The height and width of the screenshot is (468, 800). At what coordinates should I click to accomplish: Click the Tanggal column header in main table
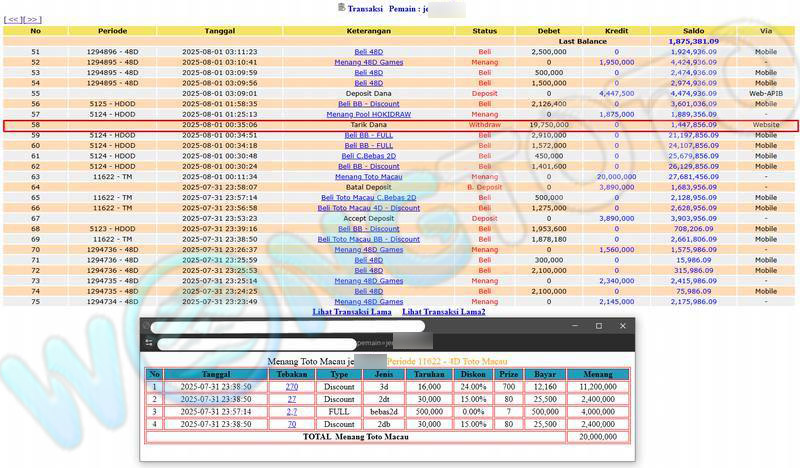(219, 31)
